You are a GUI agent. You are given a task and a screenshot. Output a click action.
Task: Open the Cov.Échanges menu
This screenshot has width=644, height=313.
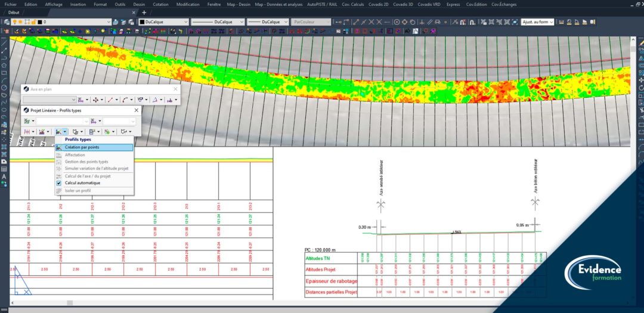pyautogui.click(x=503, y=5)
